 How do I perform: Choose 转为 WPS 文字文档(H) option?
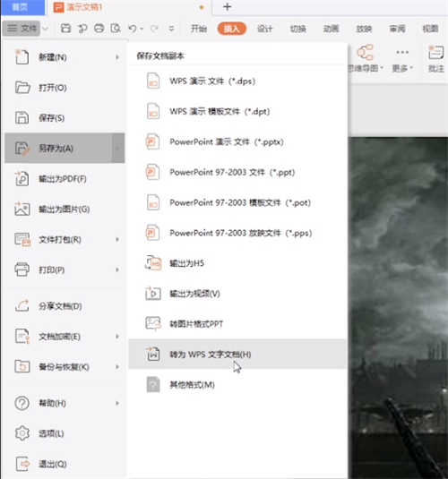pyautogui.click(x=237, y=354)
